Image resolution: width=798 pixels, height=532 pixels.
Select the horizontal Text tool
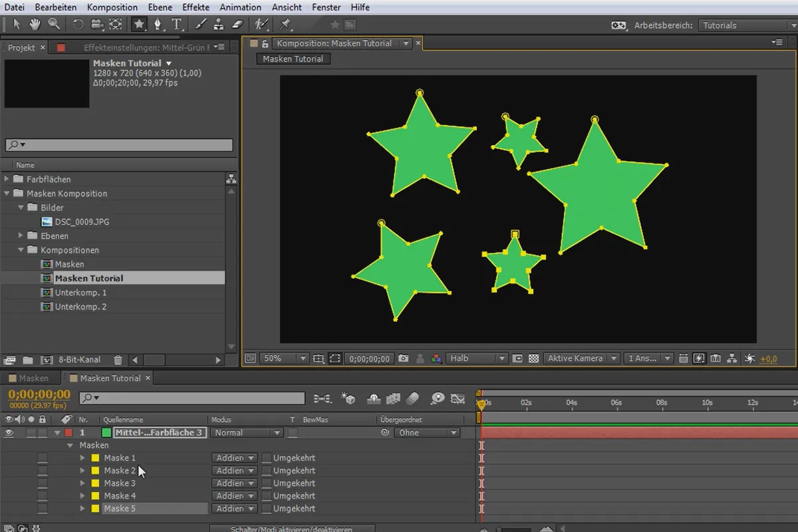[177, 25]
